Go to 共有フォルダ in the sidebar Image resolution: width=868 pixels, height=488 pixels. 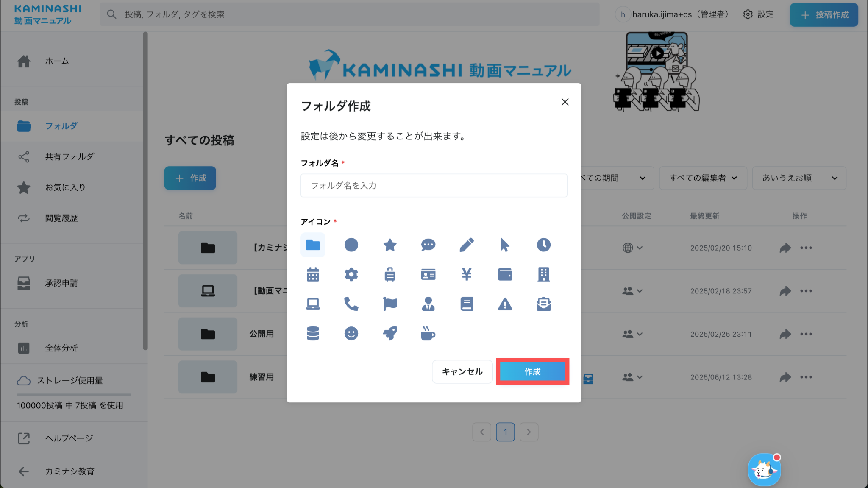pos(70,156)
